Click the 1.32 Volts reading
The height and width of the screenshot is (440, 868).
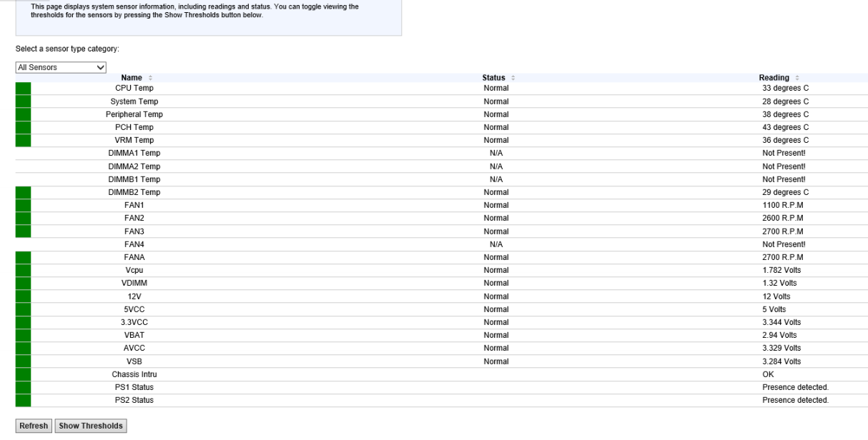(779, 283)
